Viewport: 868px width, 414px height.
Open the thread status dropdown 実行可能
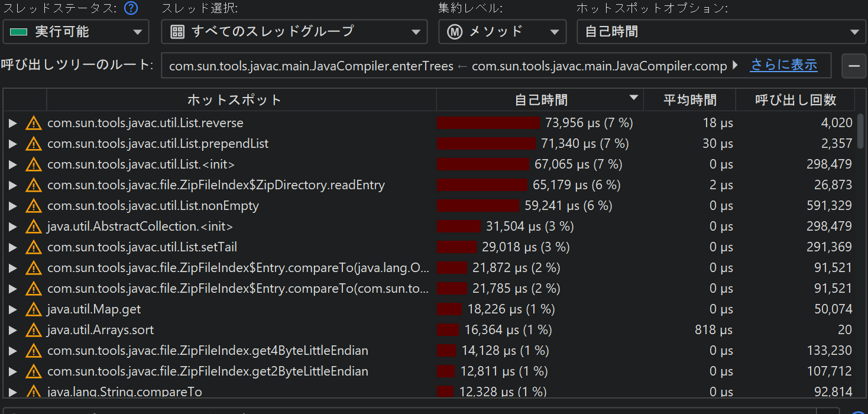coord(76,32)
